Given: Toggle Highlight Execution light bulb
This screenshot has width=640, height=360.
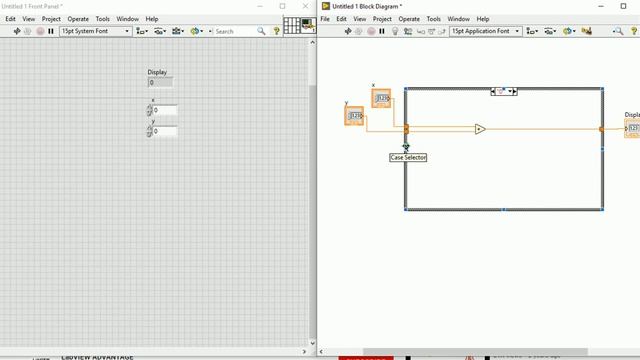Looking at the screenshot, I should 395,31.
